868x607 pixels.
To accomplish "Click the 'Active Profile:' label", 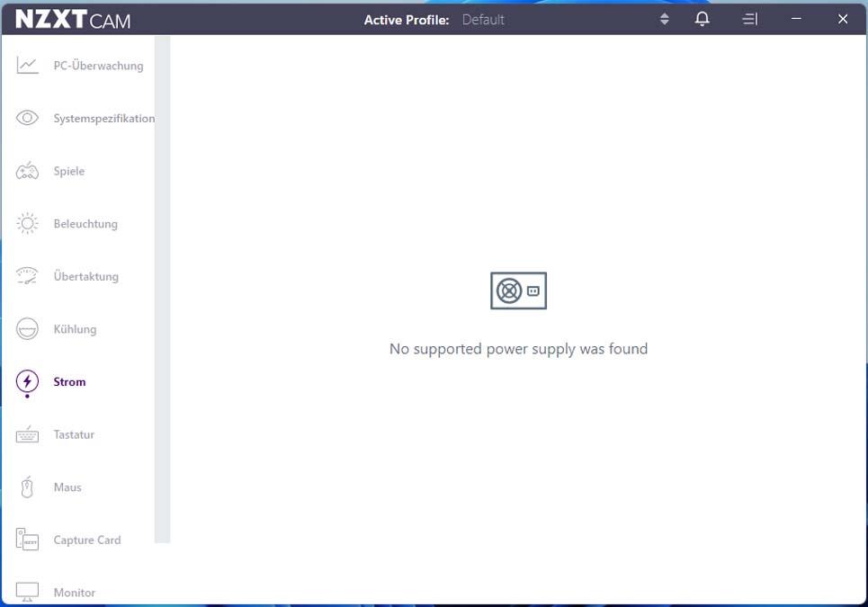I will point(407,20).
